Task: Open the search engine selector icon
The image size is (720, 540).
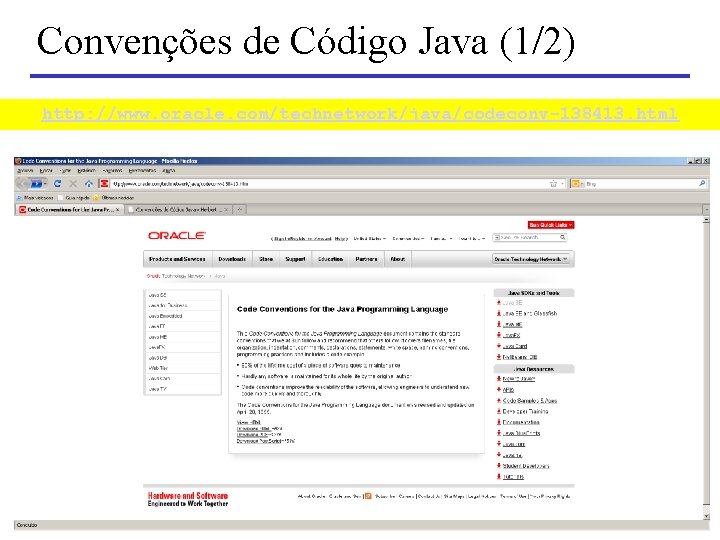Action: (x=575, y=184)
